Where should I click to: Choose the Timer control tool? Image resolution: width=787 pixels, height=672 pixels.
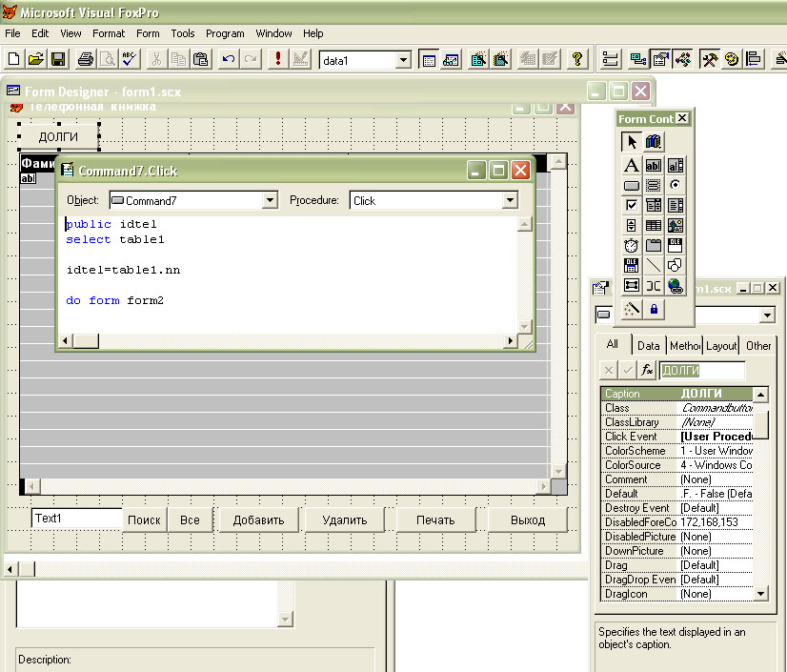click(631, 246)
